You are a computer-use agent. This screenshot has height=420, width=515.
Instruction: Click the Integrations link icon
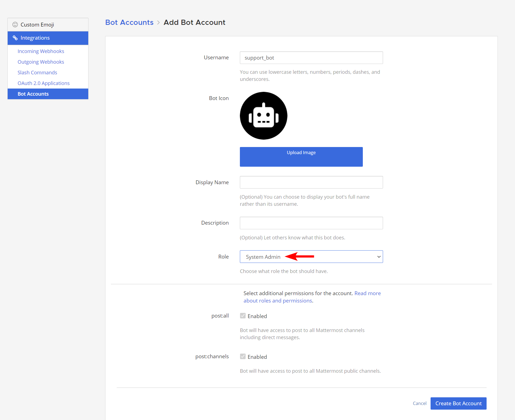pyautogui.click(x=15, y=38)
